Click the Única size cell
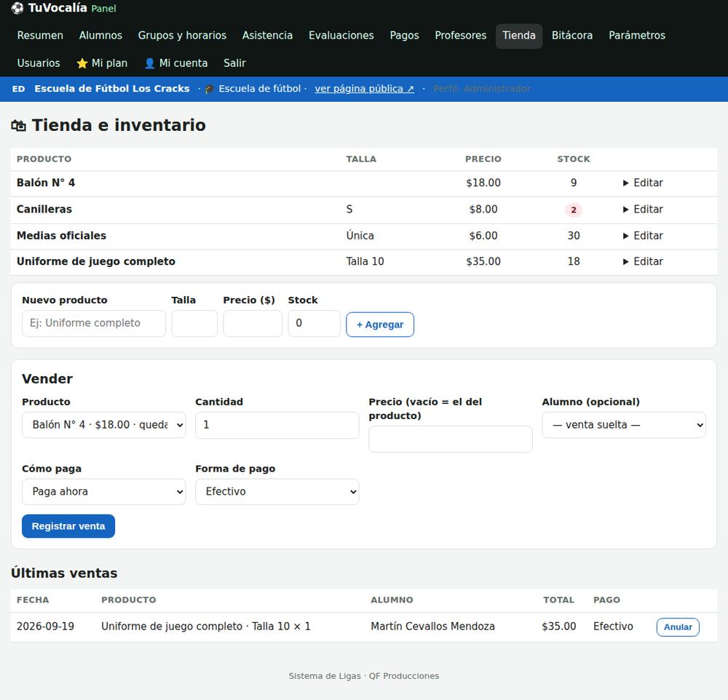 point(360,236)
